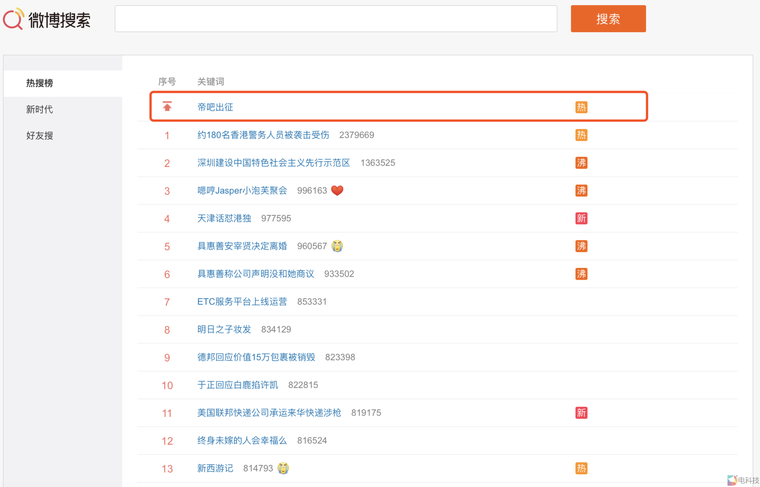The image size is (760, 487).
Task: Click into the Weibo search input field
Action: 335,19
